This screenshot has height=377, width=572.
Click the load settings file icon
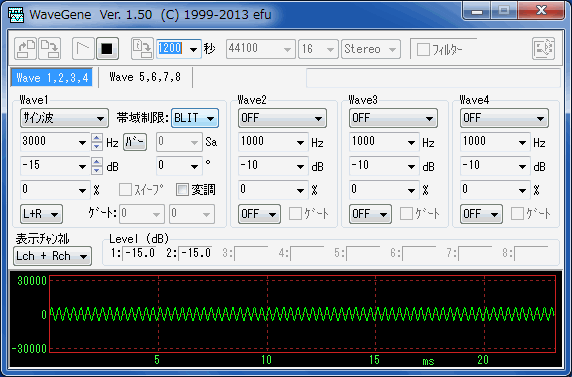[x=26, y=49]
